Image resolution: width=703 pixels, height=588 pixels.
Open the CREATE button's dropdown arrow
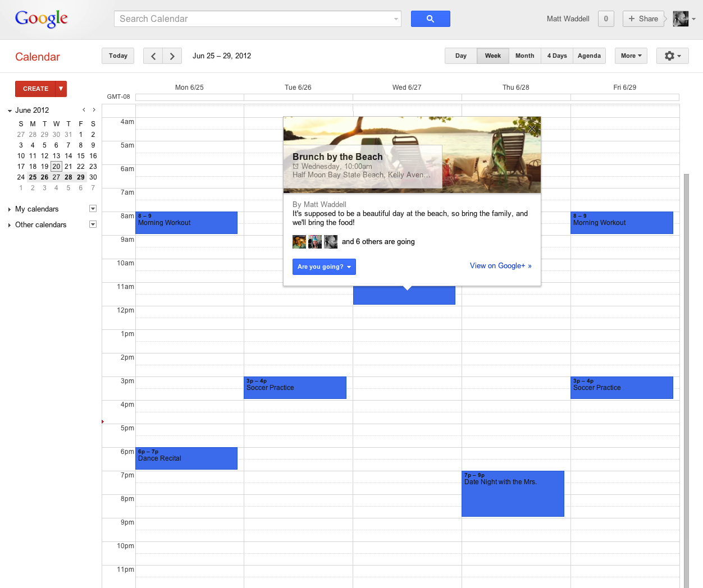point(60,89)
